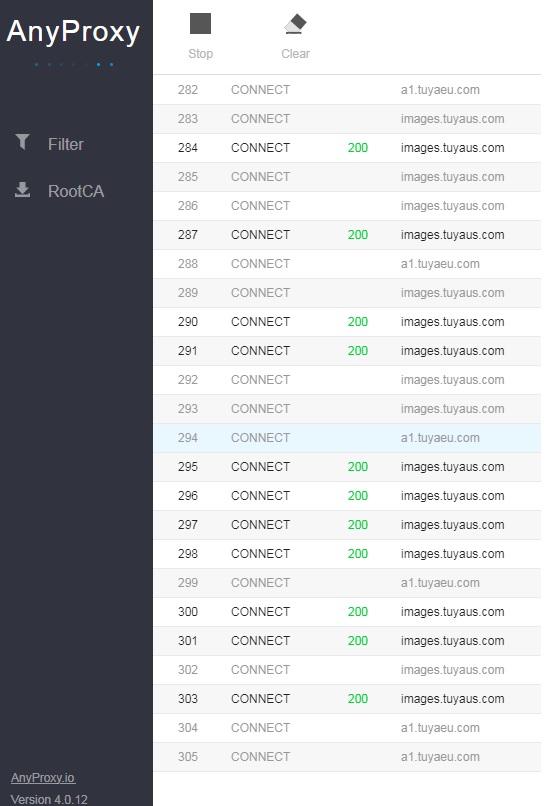This screenshot has height=806, width=549.
Task: Select request row 299 a1.tuyaeu.com
Action: (347, 583)
